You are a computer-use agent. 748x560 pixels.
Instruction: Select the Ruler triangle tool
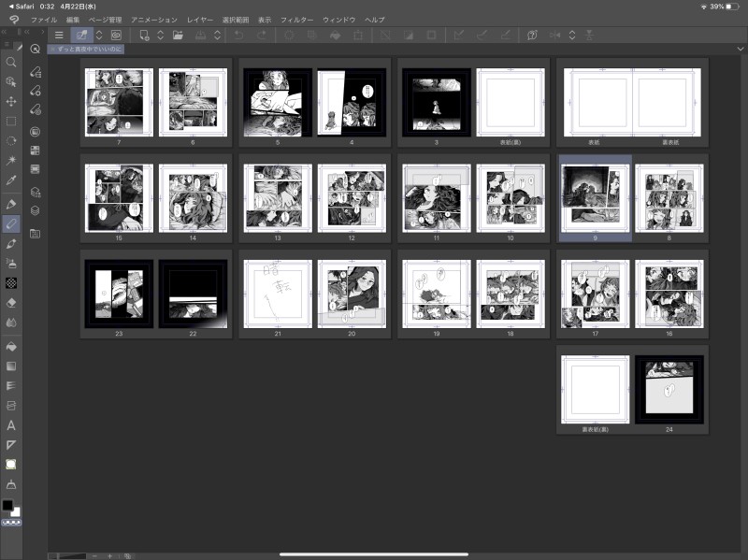11,445
